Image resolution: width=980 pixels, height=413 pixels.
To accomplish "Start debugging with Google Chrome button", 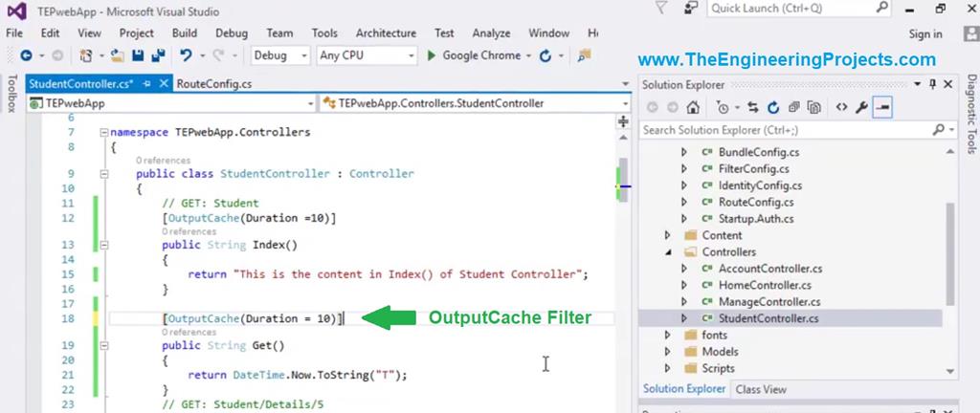I will 475,55.
